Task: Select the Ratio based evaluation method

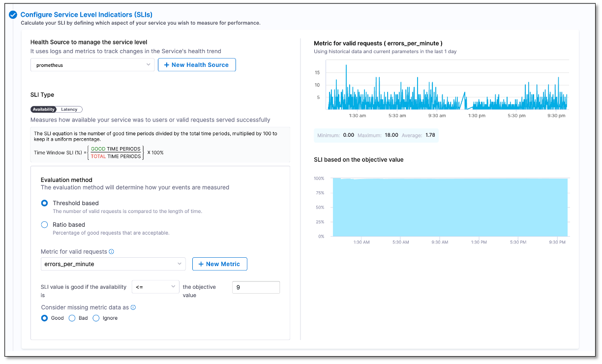Action: [44, 224]
